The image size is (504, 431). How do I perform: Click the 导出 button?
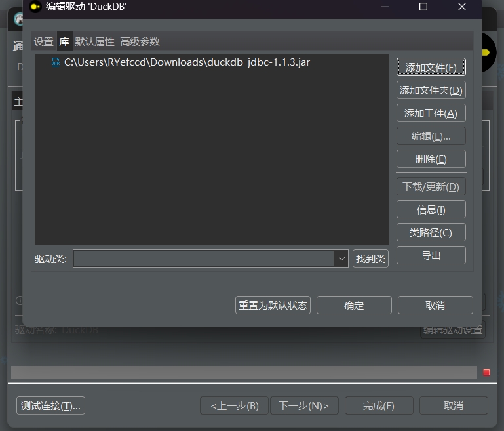point(431,255)
